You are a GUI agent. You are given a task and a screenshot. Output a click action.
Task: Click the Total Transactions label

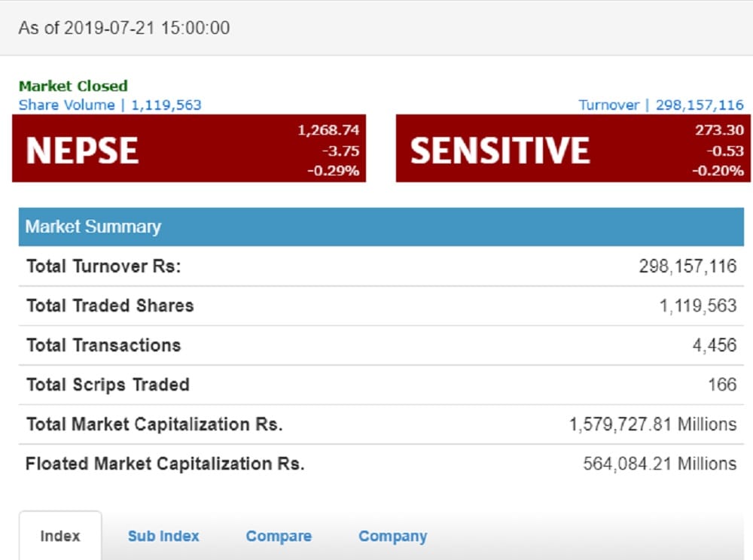[104, 345]
